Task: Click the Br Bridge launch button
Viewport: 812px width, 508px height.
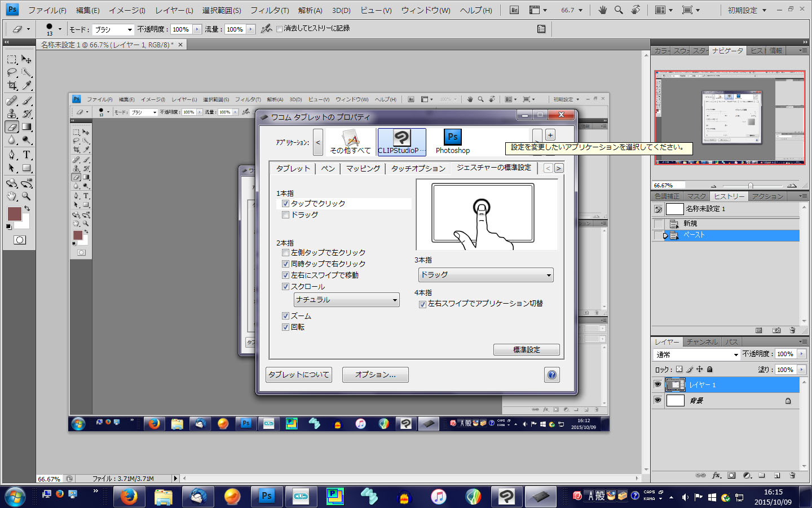Action: click(514, 10)
